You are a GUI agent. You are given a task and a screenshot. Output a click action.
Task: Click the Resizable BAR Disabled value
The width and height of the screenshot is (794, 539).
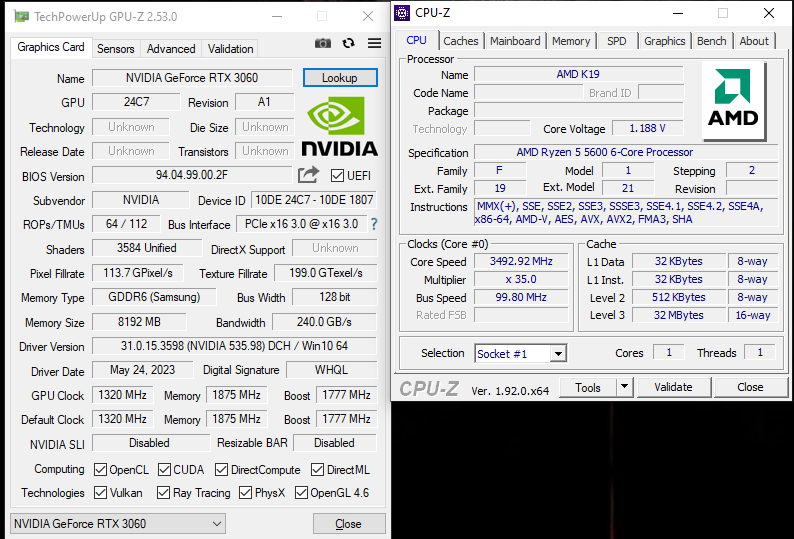point(335,443)
